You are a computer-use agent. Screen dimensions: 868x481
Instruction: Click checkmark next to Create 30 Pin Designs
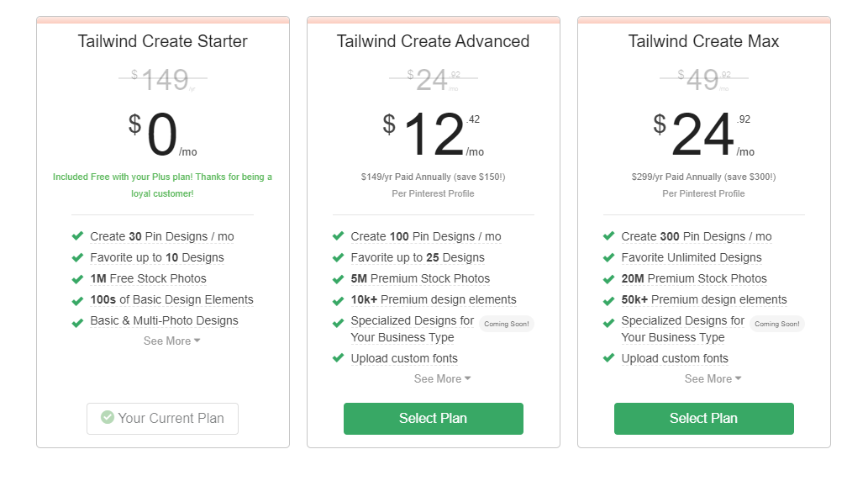78,236
